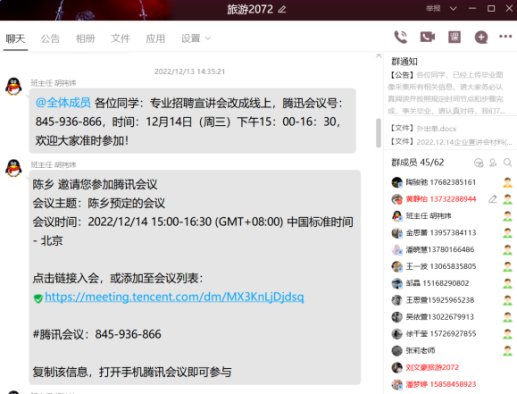The height and width of the screenshot is (394, 517).
Task: Expand the 设置 dropdown
Action: coord(196,39)
